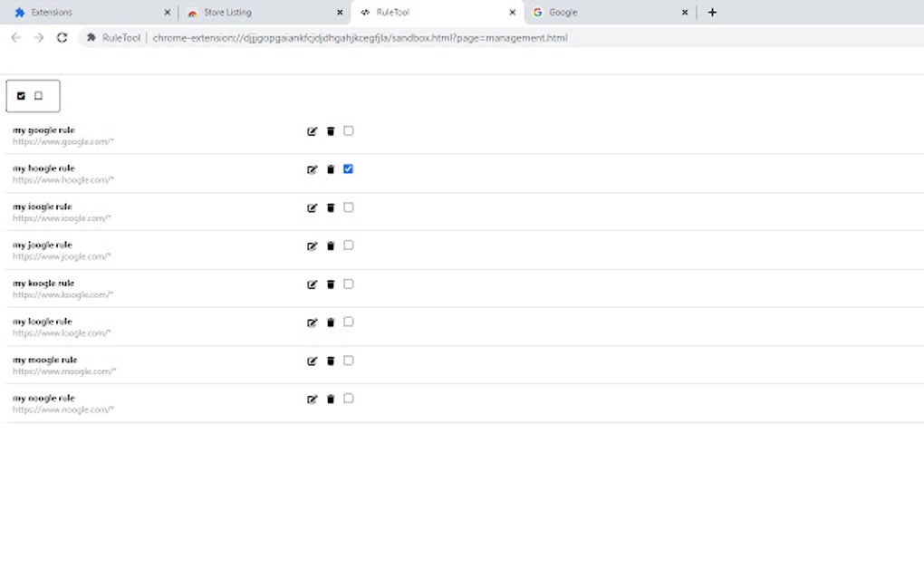Click the deselect-all empty-box icon
This screenshot has width=924, height=578.
click(x=38, y=95)
